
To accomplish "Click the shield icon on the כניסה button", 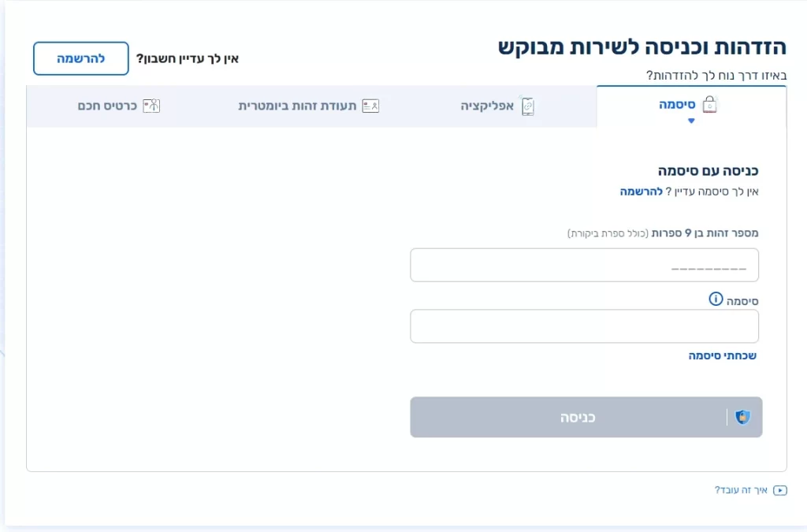I will click(742, 417).
